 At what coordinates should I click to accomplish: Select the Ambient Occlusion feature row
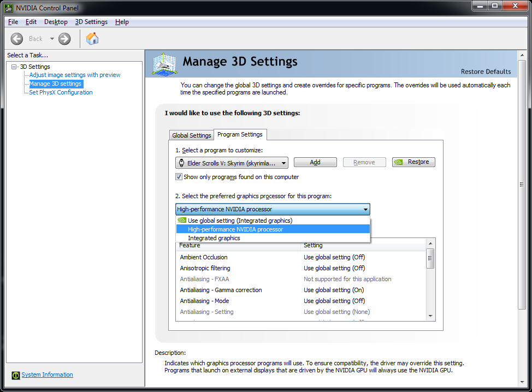point(301,257)
